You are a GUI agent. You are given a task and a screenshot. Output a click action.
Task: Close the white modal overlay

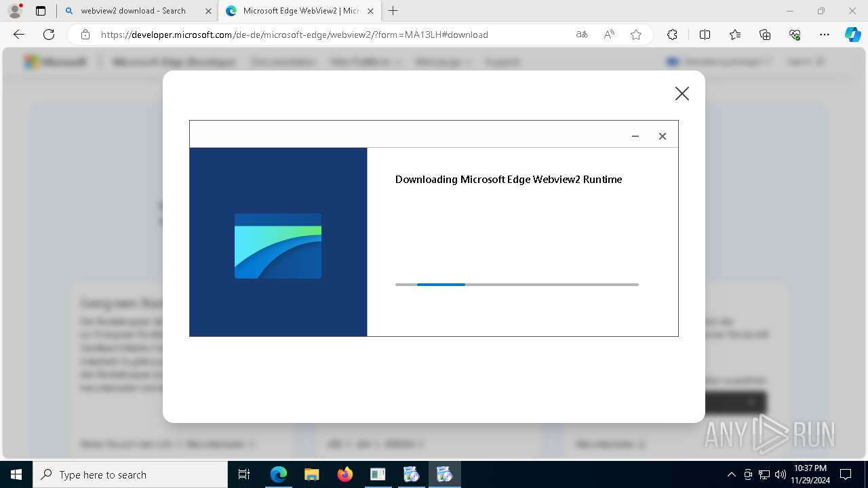[x=682, y=94]
